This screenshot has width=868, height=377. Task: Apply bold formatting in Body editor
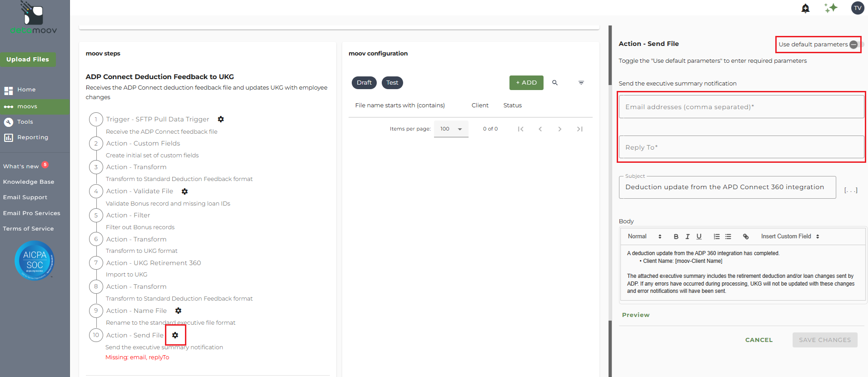[x=676, y=236]
